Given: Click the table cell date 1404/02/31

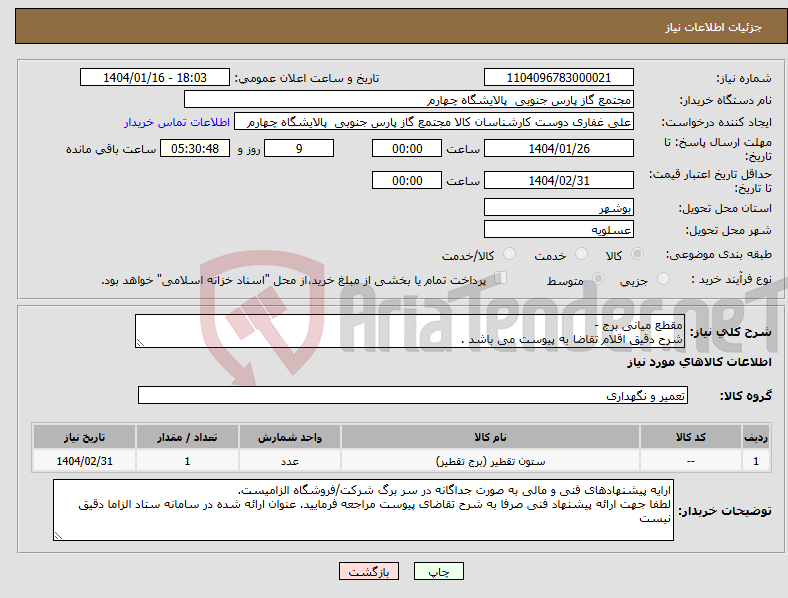Looking at the screenshot, I should coord(84,461).
